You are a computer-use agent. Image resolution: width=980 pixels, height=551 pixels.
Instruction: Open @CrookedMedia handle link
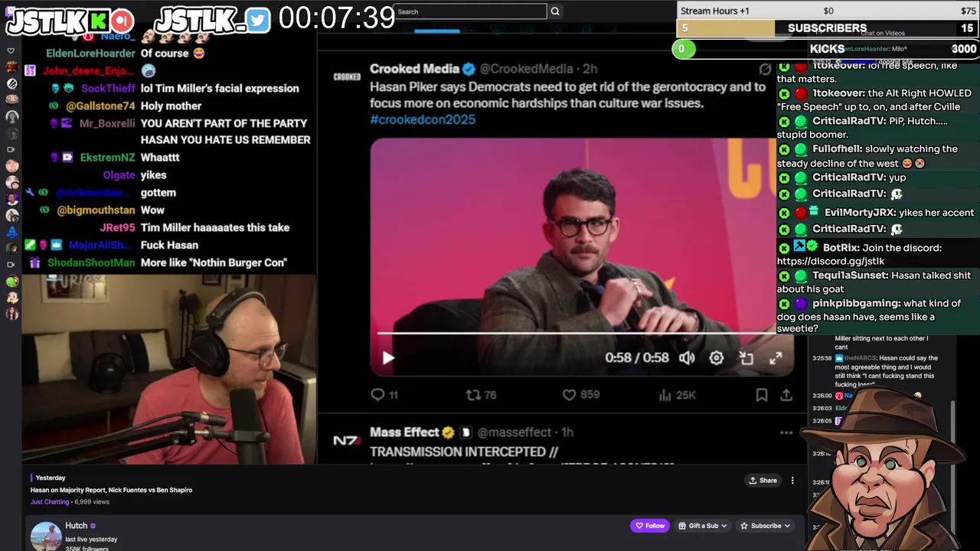[527, 69]
